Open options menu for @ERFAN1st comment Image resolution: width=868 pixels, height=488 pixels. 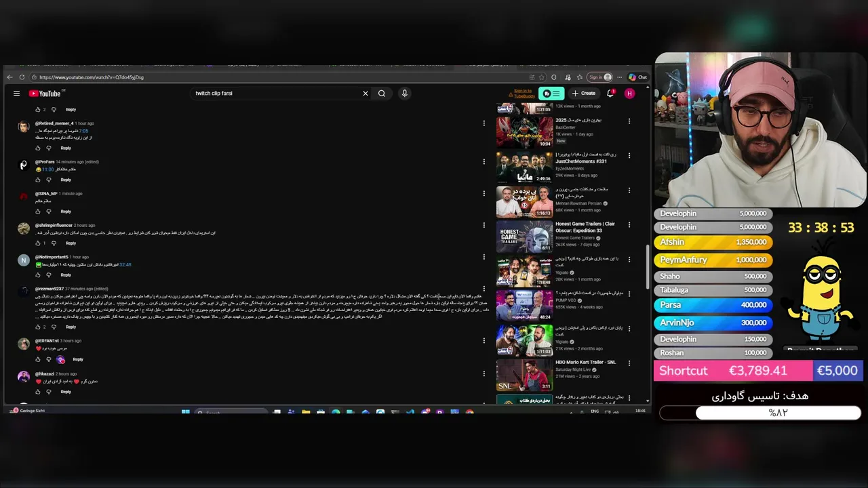pyautogui.click(x=484, y=341)
